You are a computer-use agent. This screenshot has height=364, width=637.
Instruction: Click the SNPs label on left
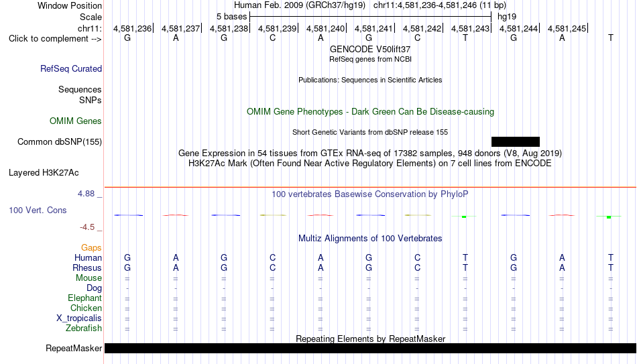coord(91,100)
